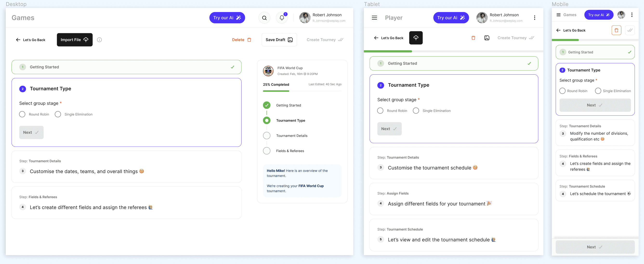Select Tournament Details in desktop progress sidebar
644x264 pixels.
[291, 136]
